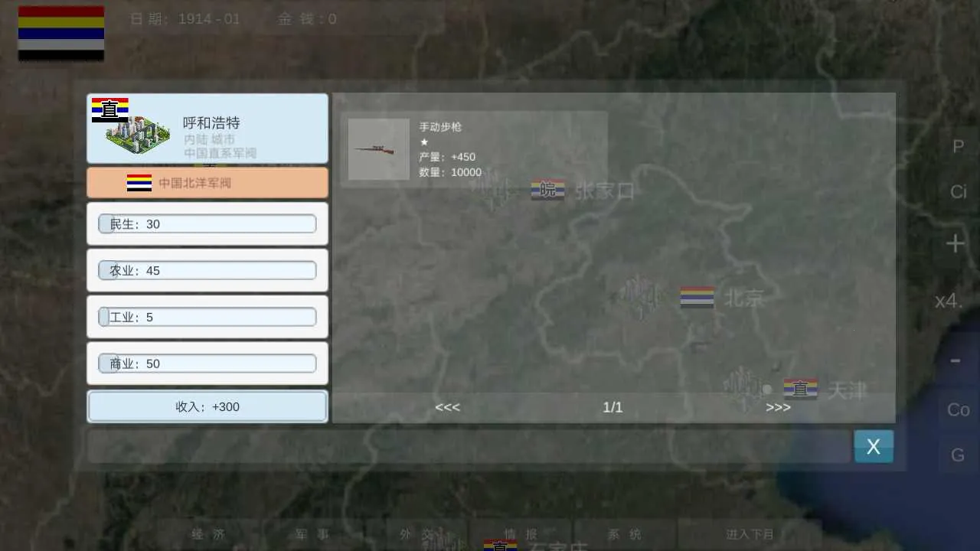980x551 pixels.
Task: Click the 农业 45 slider bar
Action: click(207, 270)
